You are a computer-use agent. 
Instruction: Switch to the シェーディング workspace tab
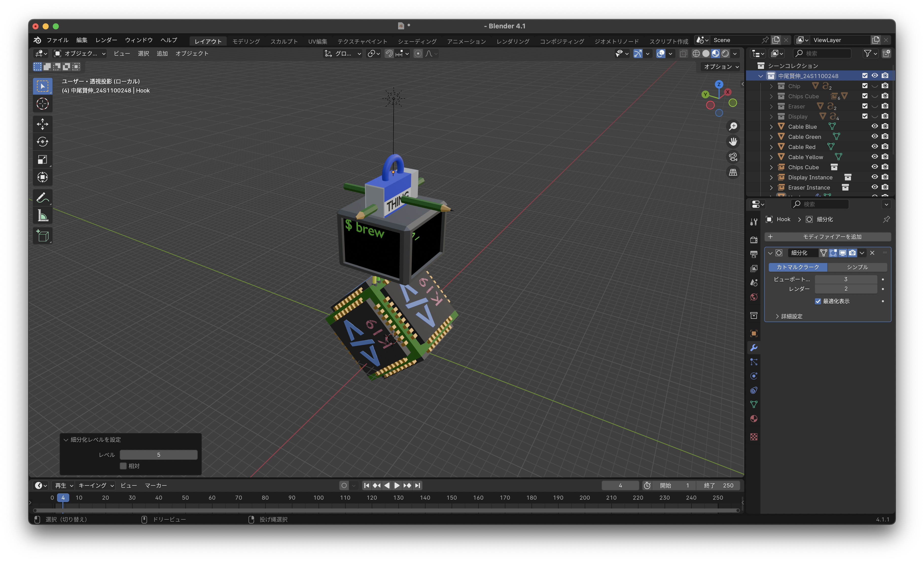coord(417,41)
